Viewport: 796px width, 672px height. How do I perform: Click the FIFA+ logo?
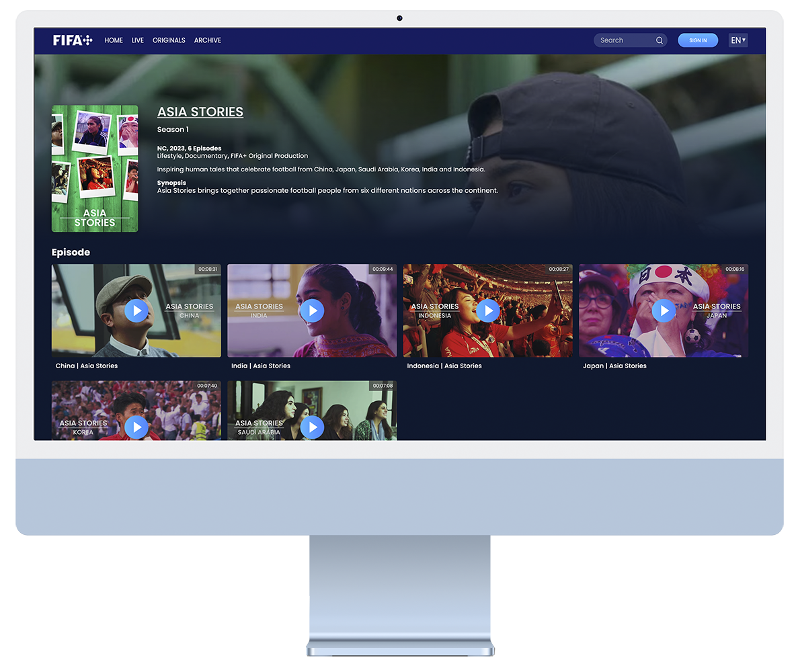point(73,40)
